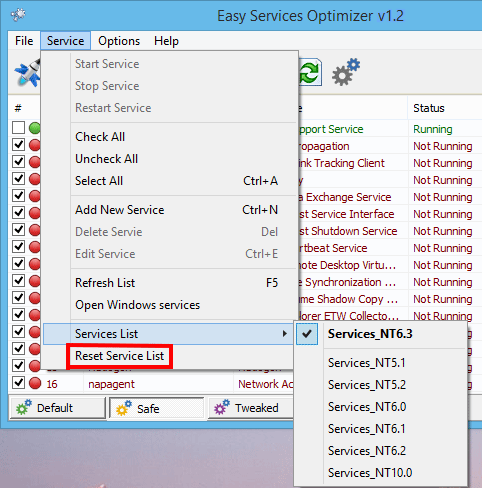
Task: Choose Reset Service List
Action: point(119,356)
